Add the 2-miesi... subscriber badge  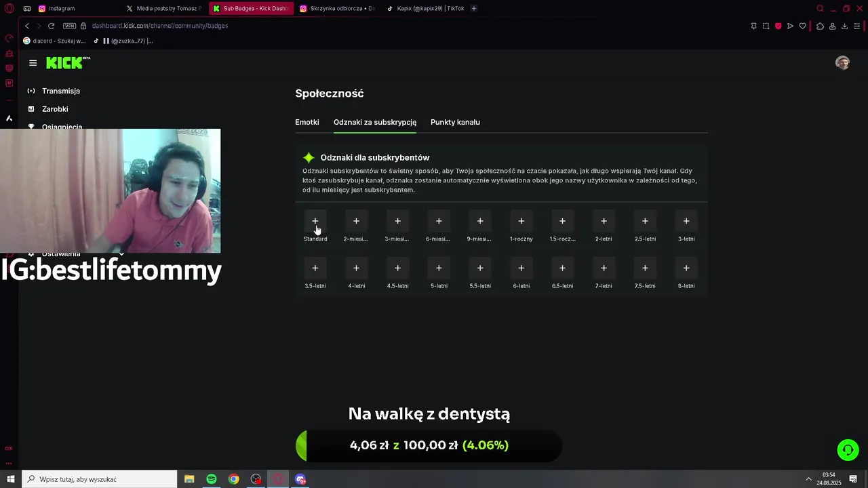[x=356, y=221]
